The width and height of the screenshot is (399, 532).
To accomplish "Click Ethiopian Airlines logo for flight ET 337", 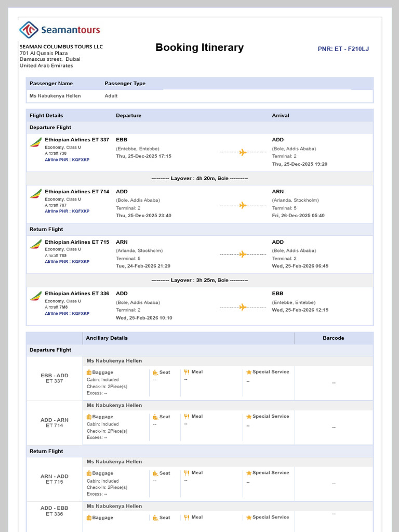I will (36, 142).
